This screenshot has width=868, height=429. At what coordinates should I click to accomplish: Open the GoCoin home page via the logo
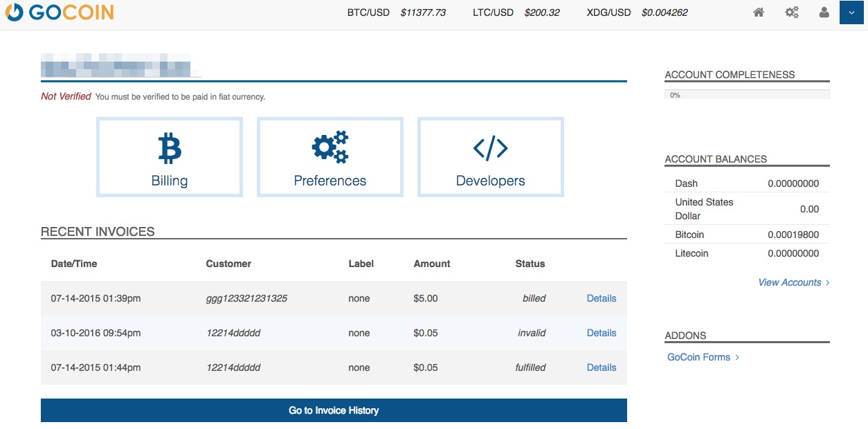[x=59, y=12]
